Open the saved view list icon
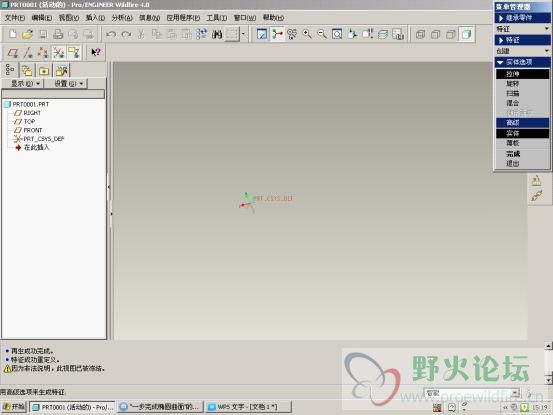This screenshot has width=553, height=415. point(368,34)
